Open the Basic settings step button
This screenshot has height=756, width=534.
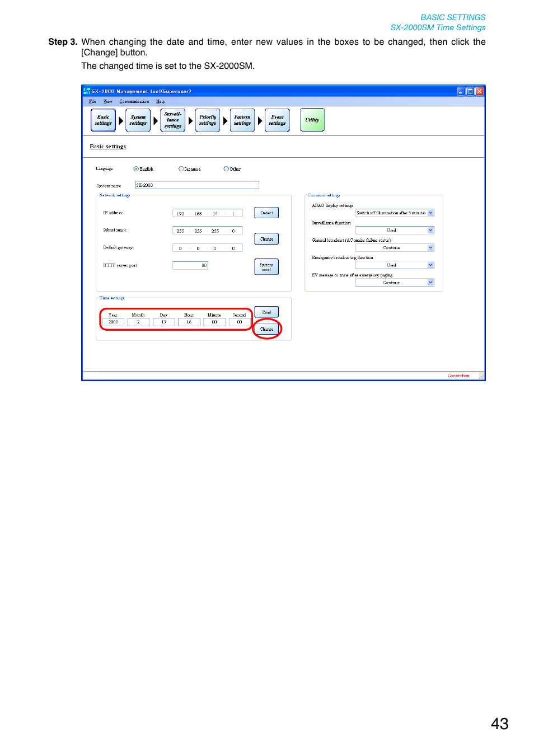pos(103,120)
